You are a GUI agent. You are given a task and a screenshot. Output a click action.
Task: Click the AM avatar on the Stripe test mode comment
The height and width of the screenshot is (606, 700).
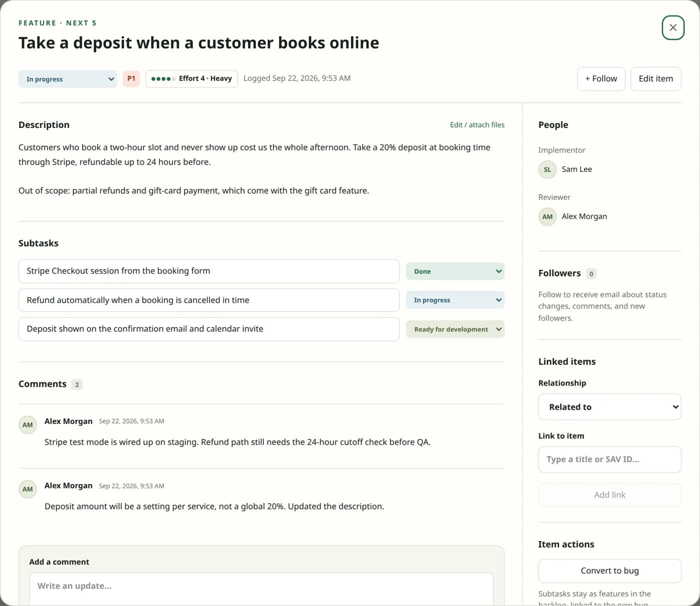pyautogui.click(x=27, y=424)
